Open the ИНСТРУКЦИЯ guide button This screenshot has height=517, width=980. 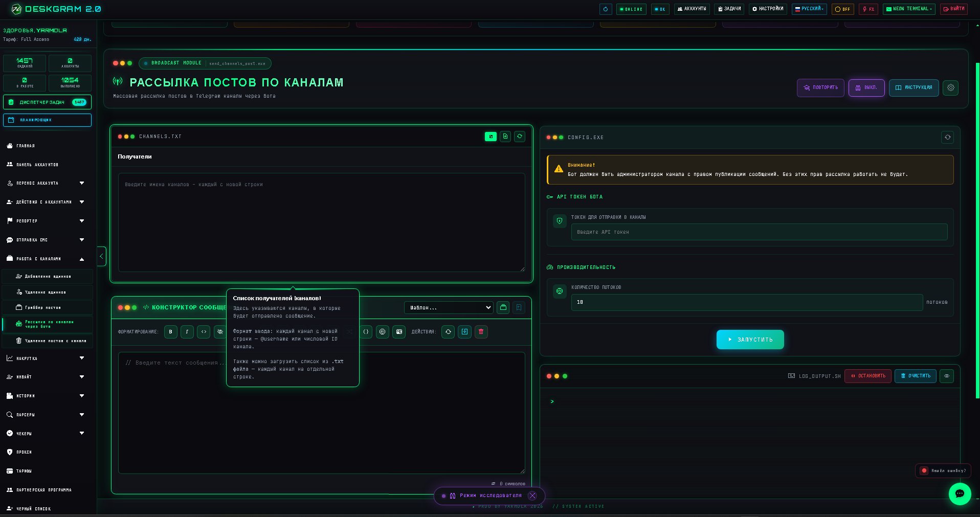(914, 88)
